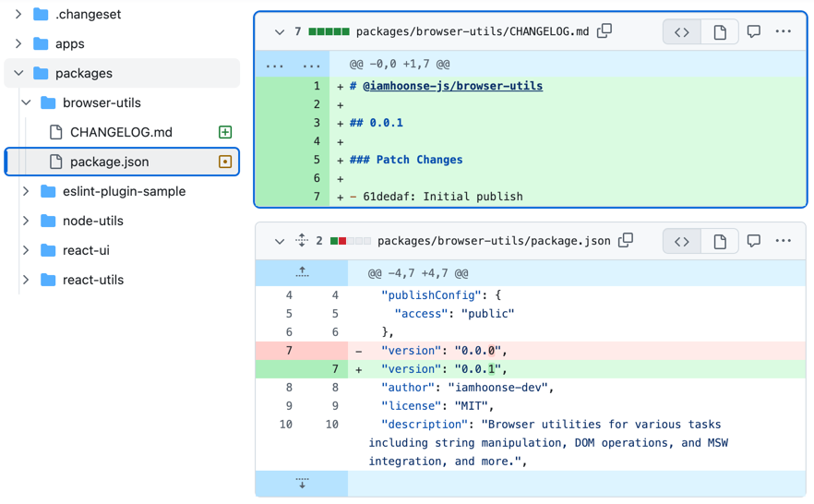Click the packages/browser-utils/package.json file path
The height and width of the screenshot is (504, 814).
point(494,241)
